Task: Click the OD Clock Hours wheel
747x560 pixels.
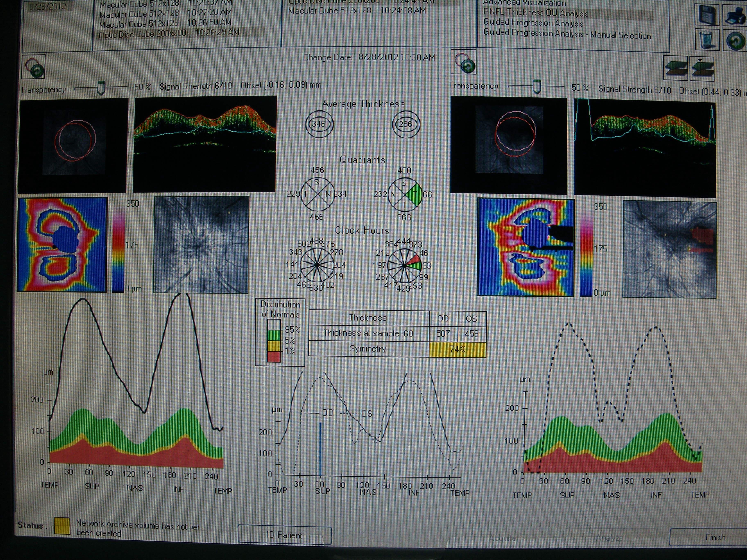Action: point(317,265)
